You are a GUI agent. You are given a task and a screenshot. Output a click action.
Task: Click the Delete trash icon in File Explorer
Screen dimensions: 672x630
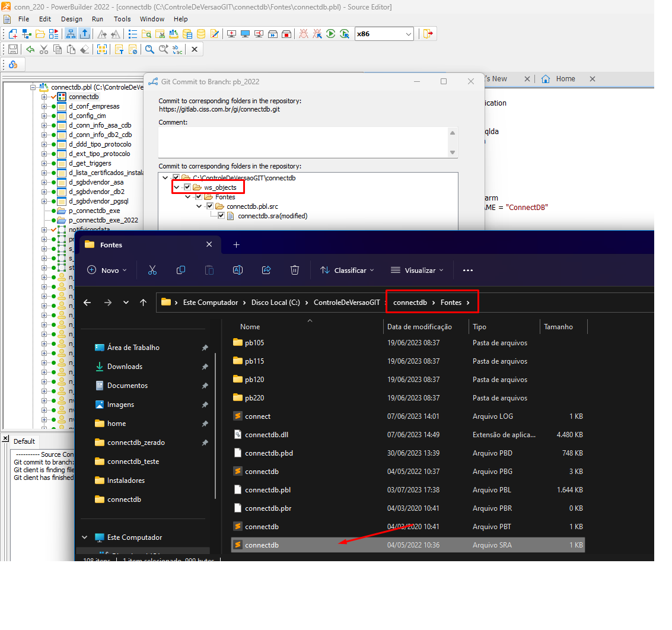point(295,270)
